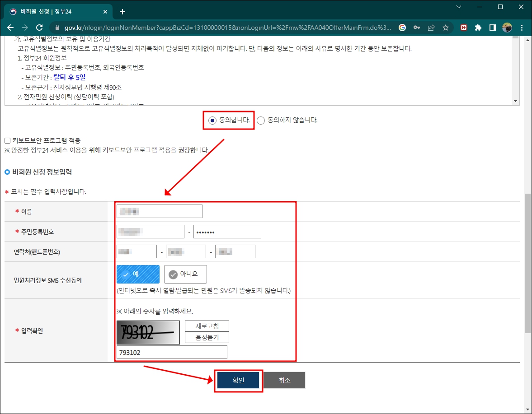The image size is (532, 414).
Task: Open a new browser tab with plus button
Action: point(122,11)
